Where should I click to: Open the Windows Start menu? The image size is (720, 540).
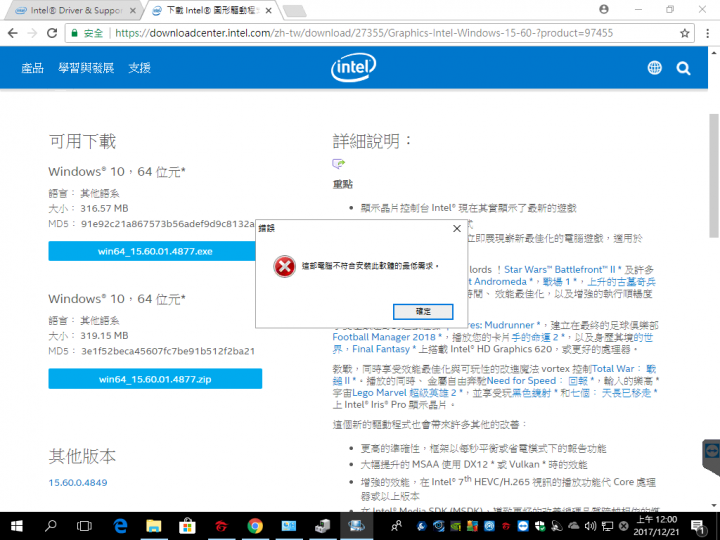coord(17,526)
